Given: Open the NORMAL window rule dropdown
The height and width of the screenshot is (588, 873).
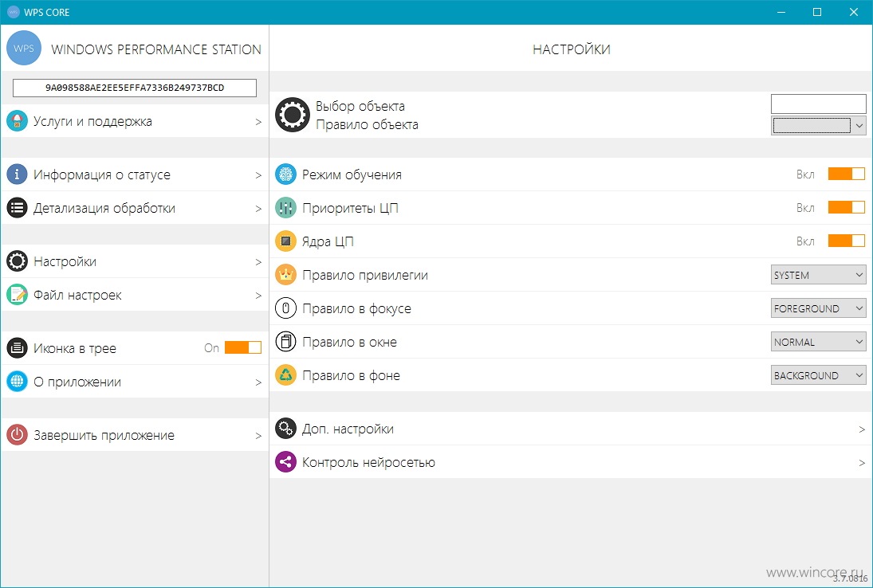Looking at the screenshot, I should [x=819, y=342].
